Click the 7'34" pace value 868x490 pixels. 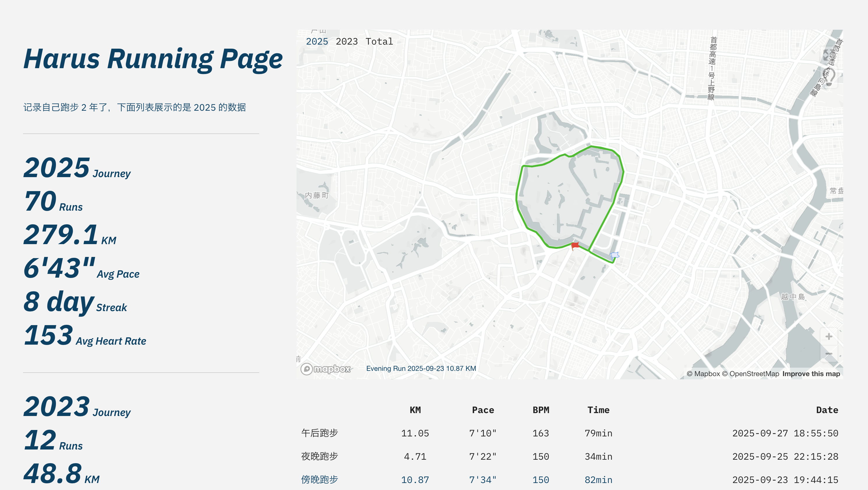[483, 480]
